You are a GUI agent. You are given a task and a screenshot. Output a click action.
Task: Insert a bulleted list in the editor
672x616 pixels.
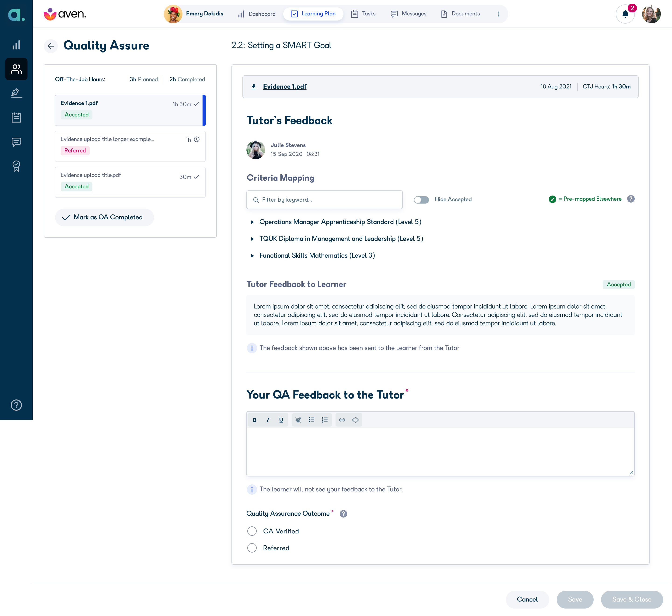click(311, 420)
